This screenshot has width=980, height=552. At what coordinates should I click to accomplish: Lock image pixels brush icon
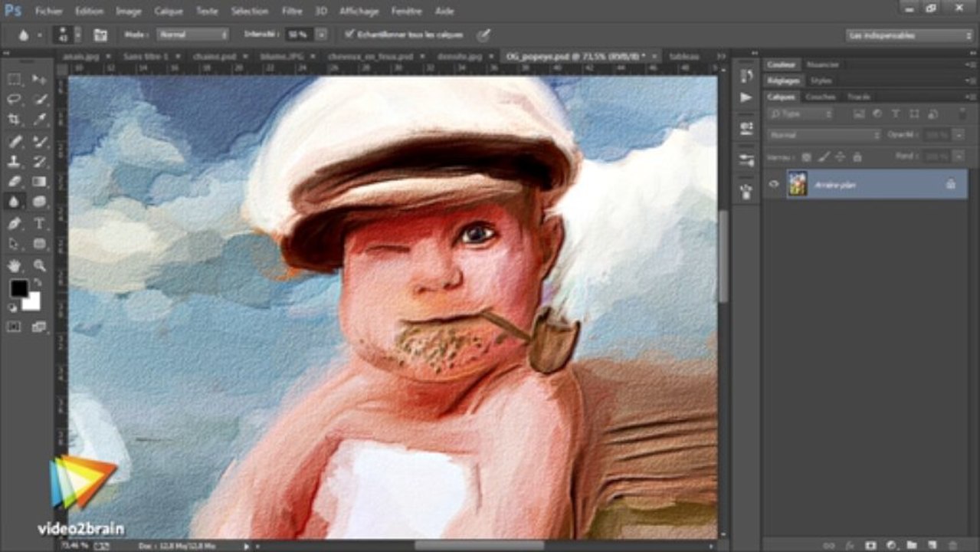pyautogui.click(x=824, y=156)
